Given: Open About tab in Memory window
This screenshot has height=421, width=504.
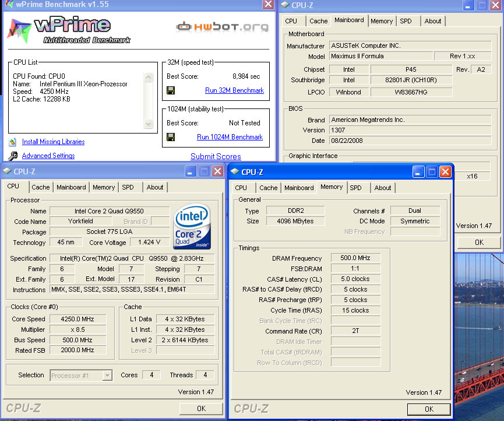Looking at the screenshot, I should pos(382,188).
